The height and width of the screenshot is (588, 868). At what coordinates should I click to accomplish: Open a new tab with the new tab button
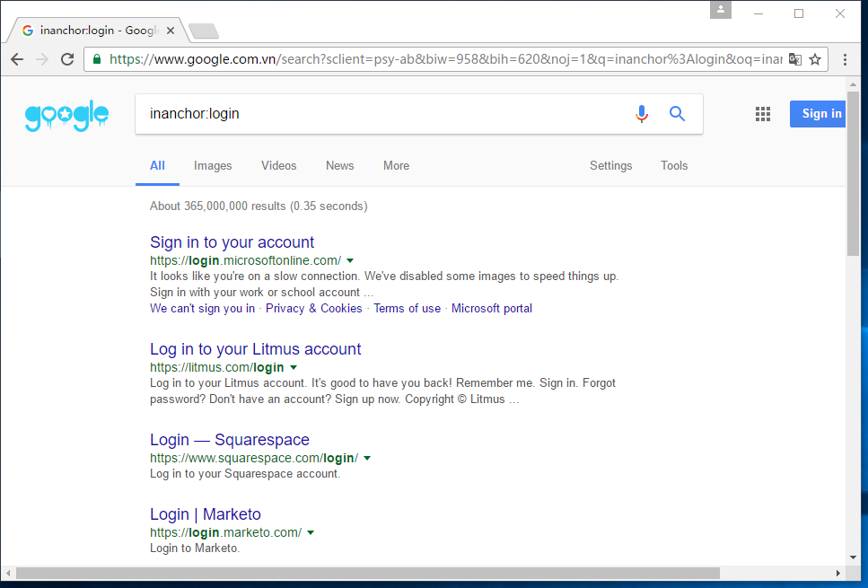[x=204, y=31]
